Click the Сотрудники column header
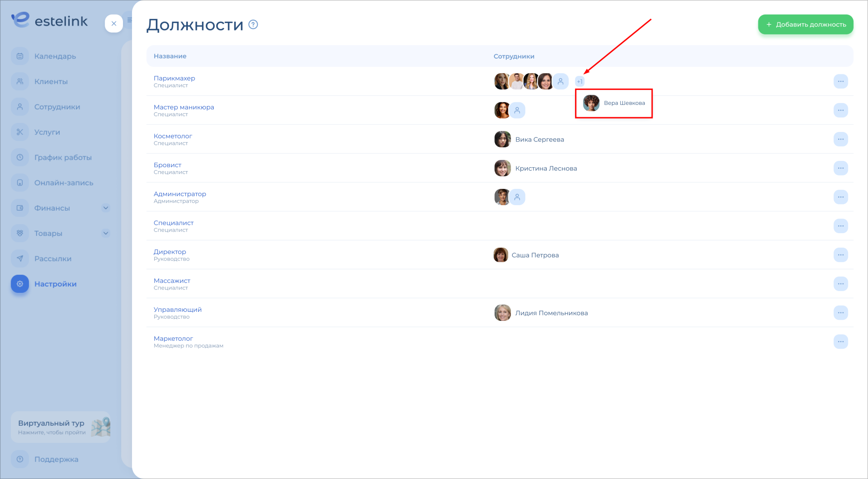The image size is (868, 479). pyautogui.click(x=514, y=56)
